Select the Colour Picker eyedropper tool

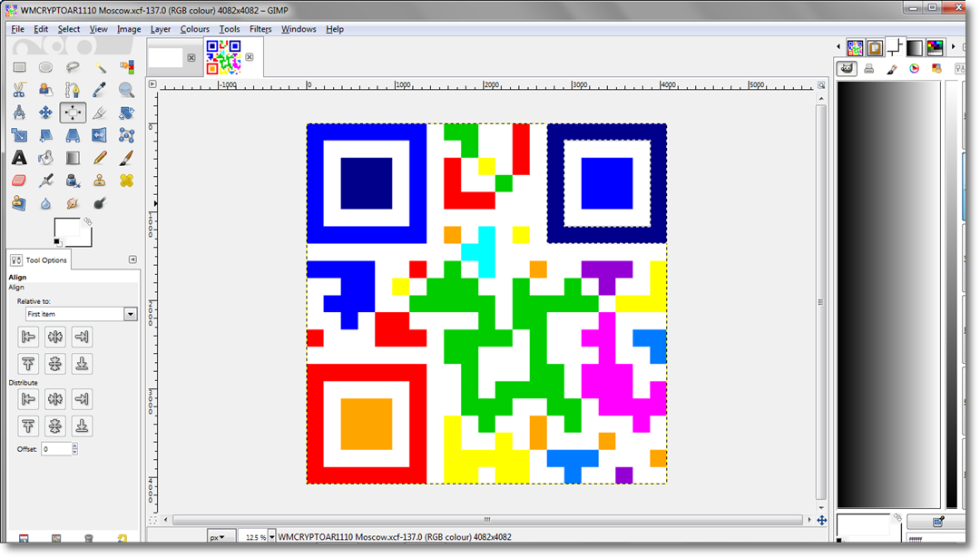(100, 90)
